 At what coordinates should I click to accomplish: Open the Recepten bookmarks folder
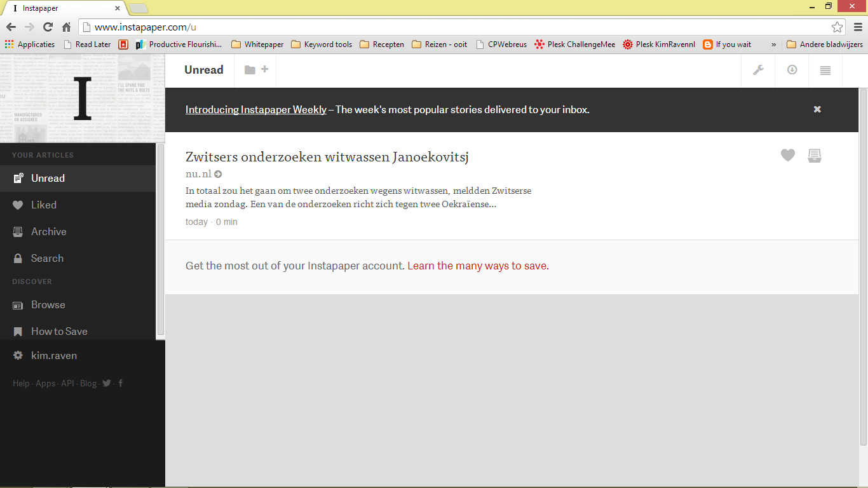pos(381,44)
